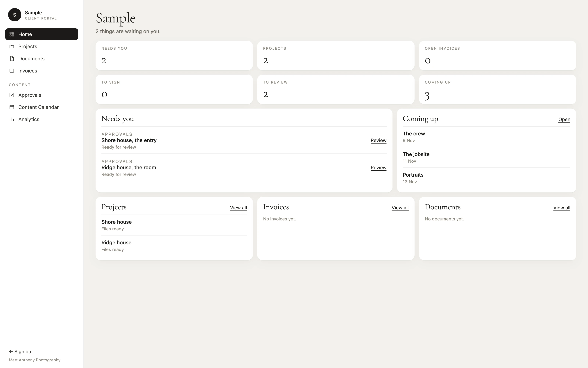This screenshot has height=368, width=588.
Task: Open Content Calendar from the sidebar
Action: [x=42, y=107]
